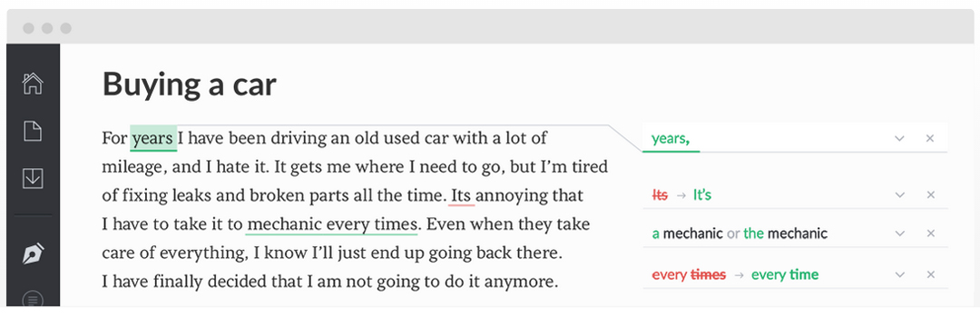This screenshot has width=980, height=328.
Task: Open the Home icon in sidebar
Action: [33, 84]
